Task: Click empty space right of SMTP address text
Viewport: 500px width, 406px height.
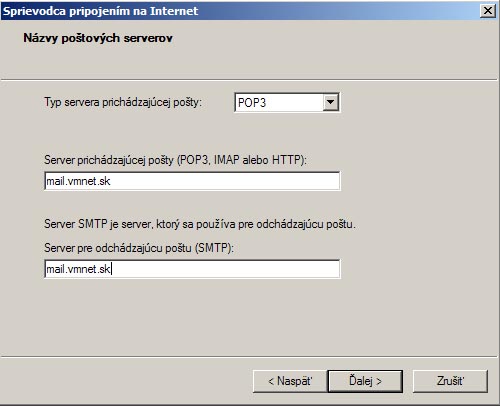Action: [225, 269]
